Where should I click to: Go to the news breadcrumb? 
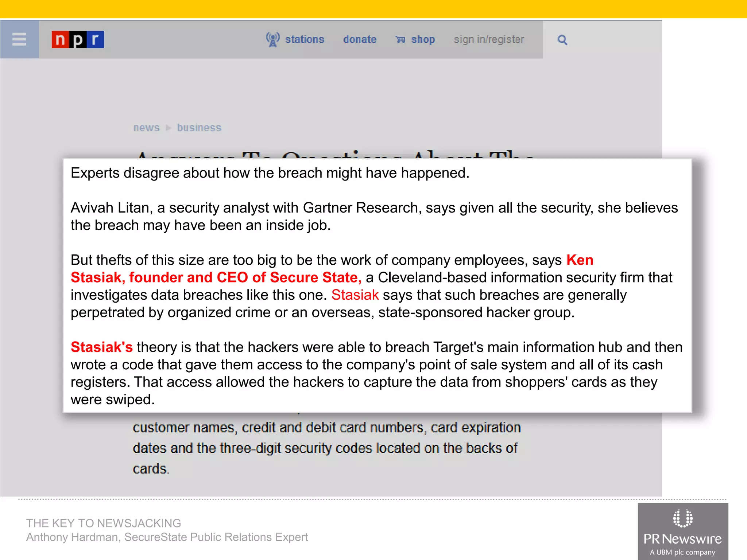click(146, 128)
